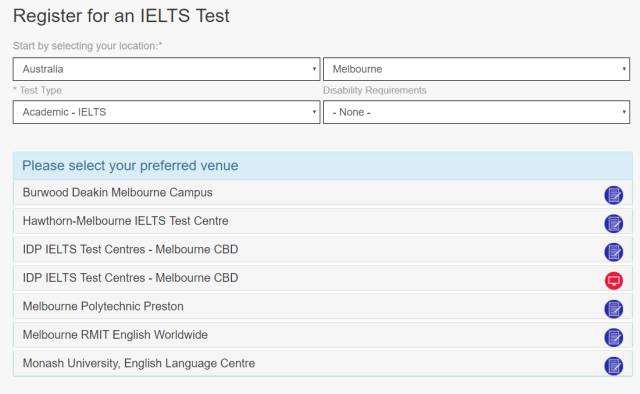This screenshot has width=640, height=394.
Task: Open the Melbourne city dropdown
Action: 476,69
